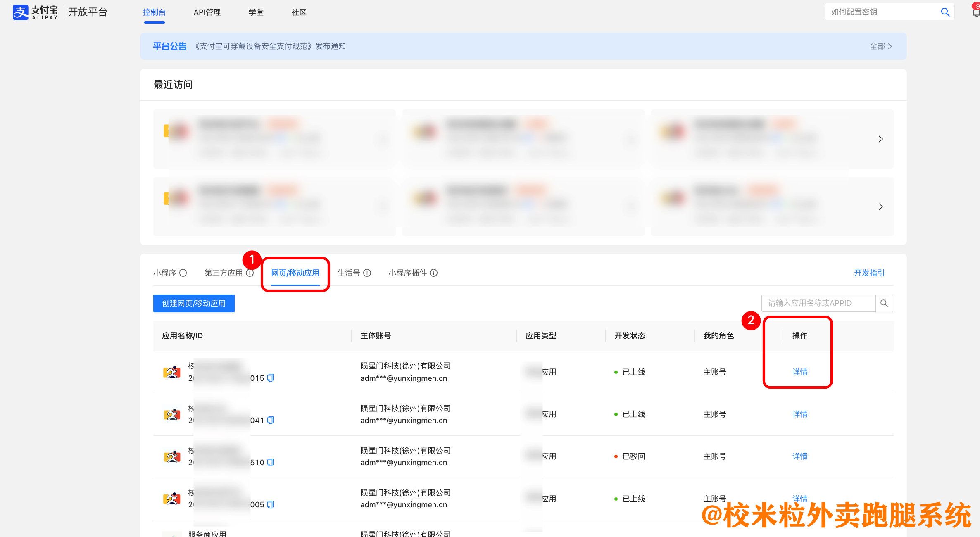The height and width of the screenshot is (537, 980).
Task: Open 开发指引 link
Action: pos(869,273)
